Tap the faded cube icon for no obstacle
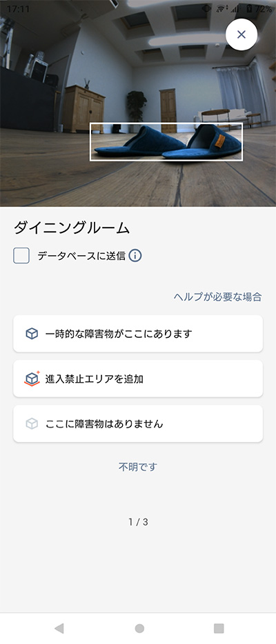 point(32,423)
